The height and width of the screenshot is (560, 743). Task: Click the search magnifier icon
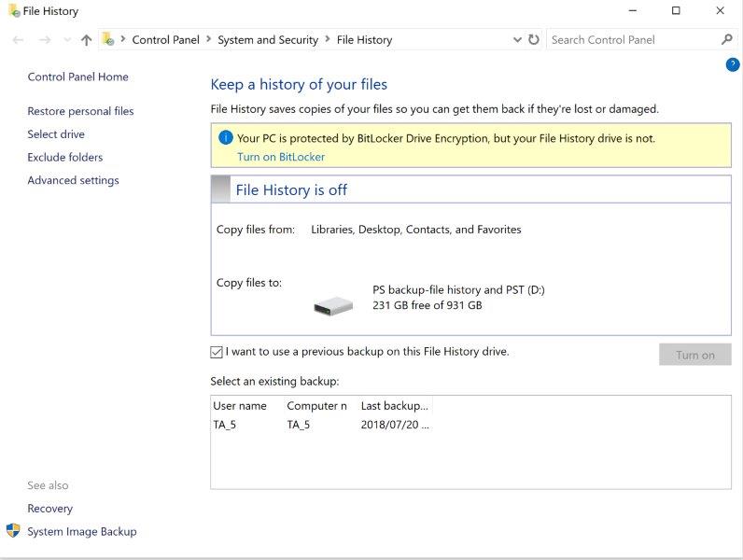(727, 40)
